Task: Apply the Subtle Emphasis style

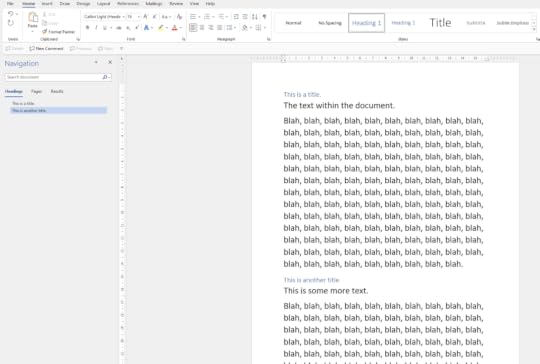Action: click(512, 23)
